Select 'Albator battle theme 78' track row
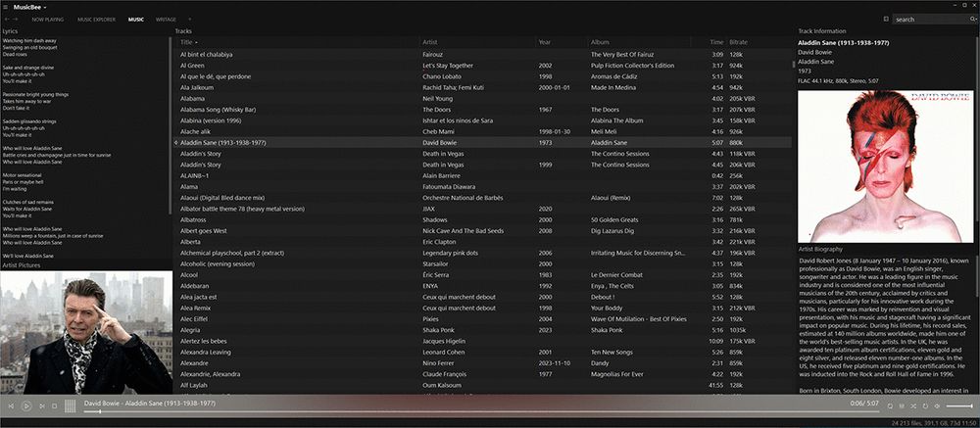 482,209
